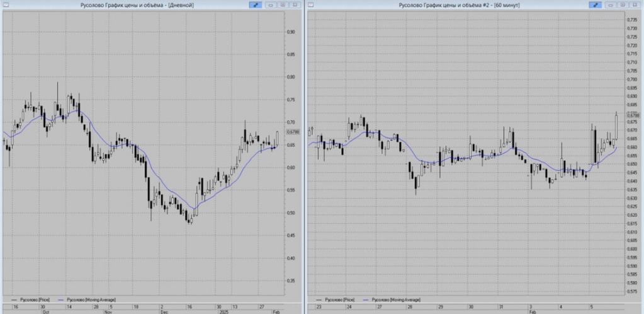This screenshot has width=644, height=314.
Task: Close the daily Русолово chart window
Action: pos(294,5)
